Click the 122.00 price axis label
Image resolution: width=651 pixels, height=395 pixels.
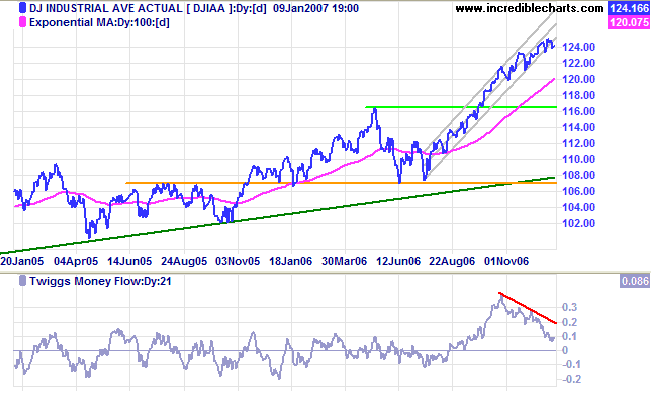tap(578, 63)
